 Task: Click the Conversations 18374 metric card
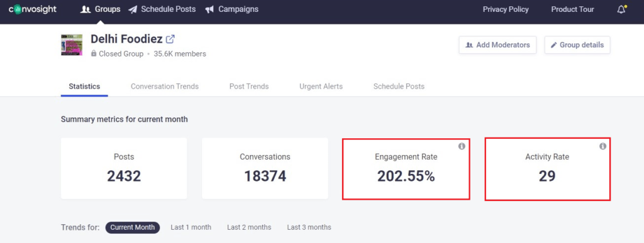(265, 168)
